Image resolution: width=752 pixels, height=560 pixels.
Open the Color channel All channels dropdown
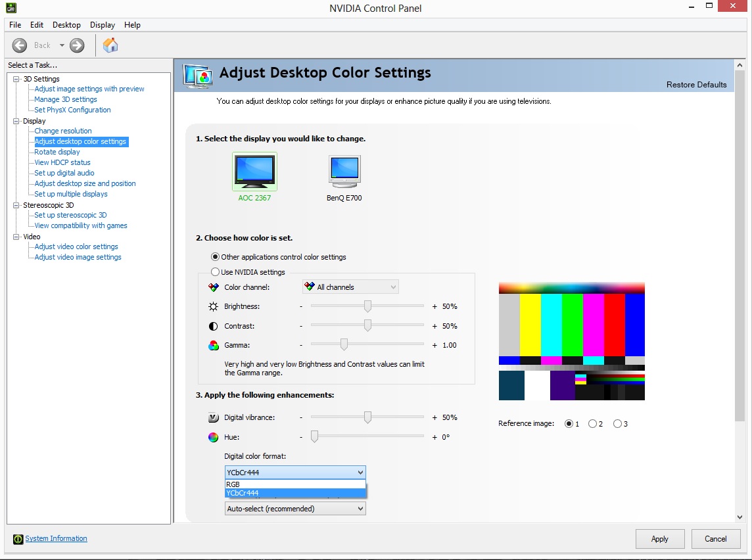tap(350, 287)
